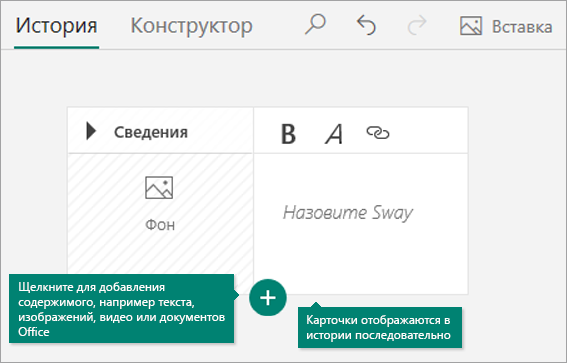Expand the Сведения triangle arrow

point(91,131)
